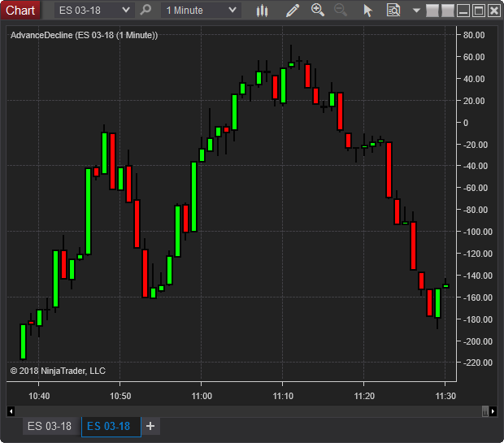Click the -100.00 price axis label
Image resolution: width=504 pixels, height=443 pixels.
(477, 232)
